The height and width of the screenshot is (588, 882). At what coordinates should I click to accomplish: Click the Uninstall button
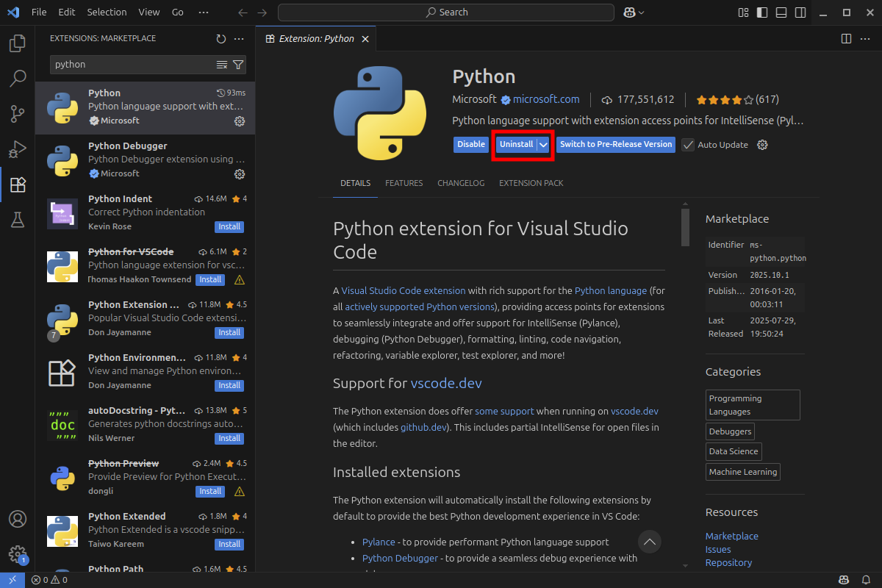(517, 145)
